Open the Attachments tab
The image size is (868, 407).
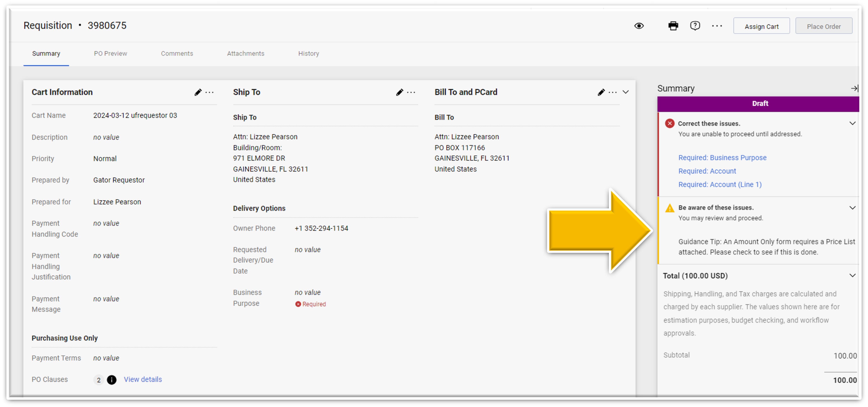point(245,54)
